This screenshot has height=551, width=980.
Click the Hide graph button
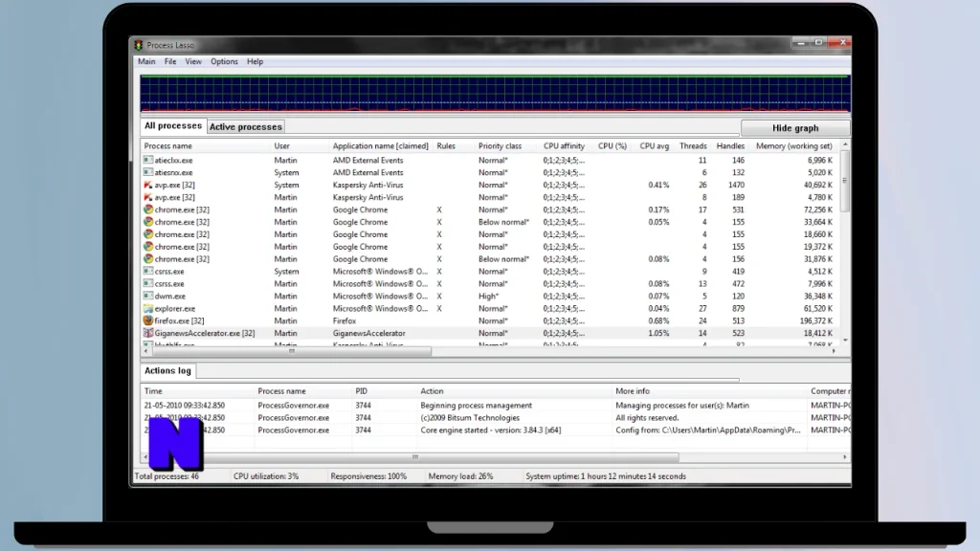pyautogui.click(x=795, y=128)
